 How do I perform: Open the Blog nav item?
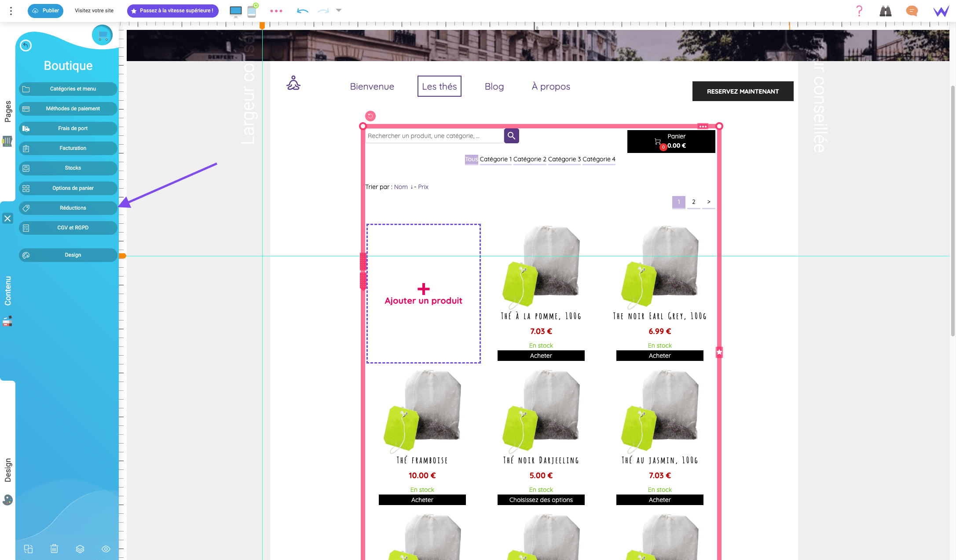[x=494, y=86]
